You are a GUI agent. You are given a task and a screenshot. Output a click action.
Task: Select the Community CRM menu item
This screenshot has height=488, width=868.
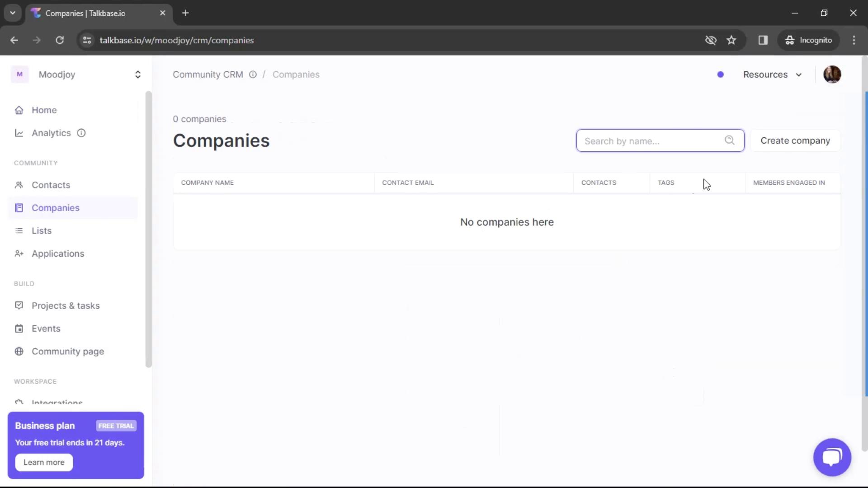coord(208,74)
